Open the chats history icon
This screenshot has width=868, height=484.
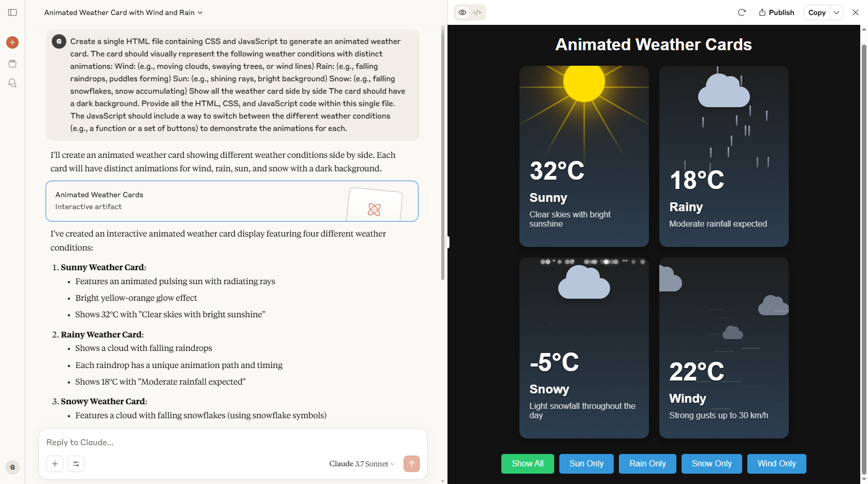tap(12, 83)
